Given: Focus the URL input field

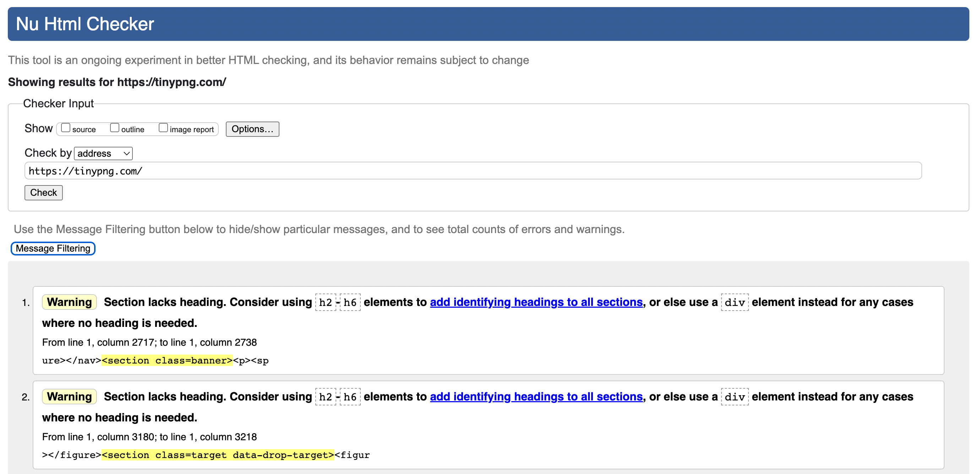Looking at the screenshot, I should tap(473, 171).
